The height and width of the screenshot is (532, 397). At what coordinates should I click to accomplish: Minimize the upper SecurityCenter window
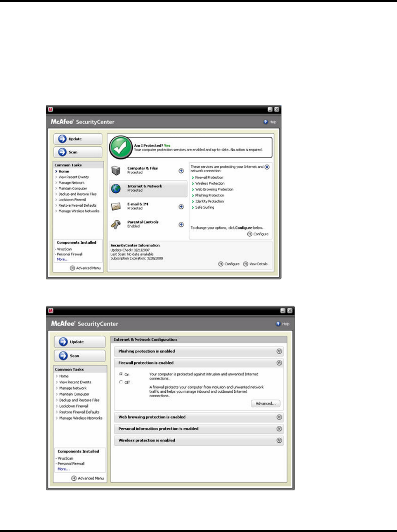coord(270,110)
